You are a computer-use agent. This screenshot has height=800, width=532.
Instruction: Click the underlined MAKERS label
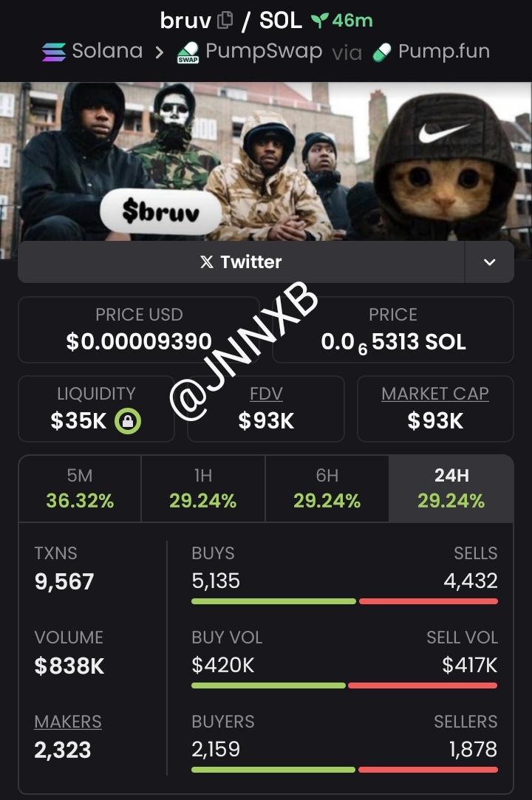coord(68,722)
